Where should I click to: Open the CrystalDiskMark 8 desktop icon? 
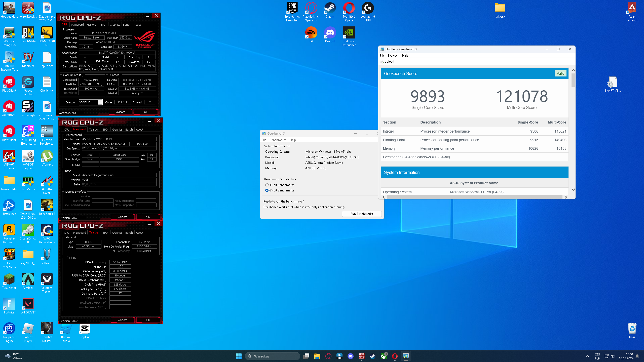(x=28, y=234)
